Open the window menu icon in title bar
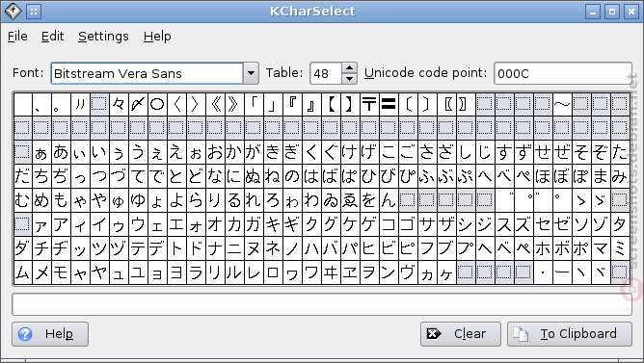 13,12
